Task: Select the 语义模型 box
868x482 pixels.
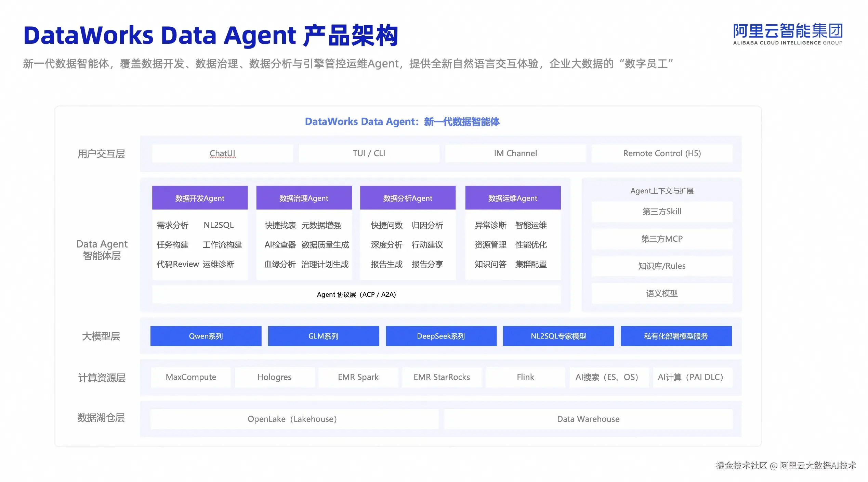Action: [x=662, y=293]
